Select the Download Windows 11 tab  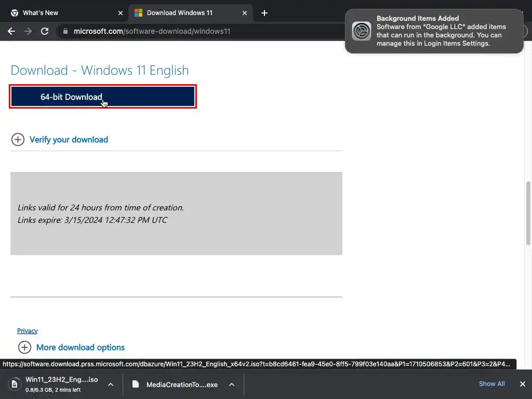[x=191, y=13]
